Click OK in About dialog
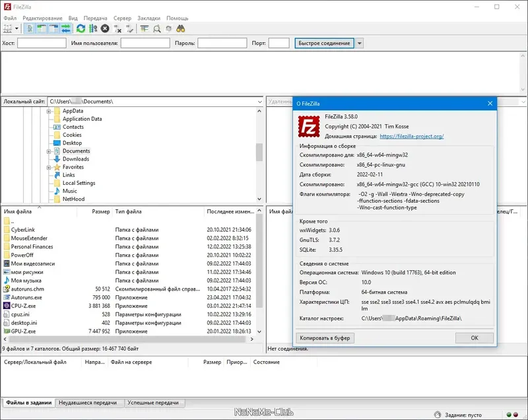This screenshot has width=528, height=420. click(x=475, y=338)
